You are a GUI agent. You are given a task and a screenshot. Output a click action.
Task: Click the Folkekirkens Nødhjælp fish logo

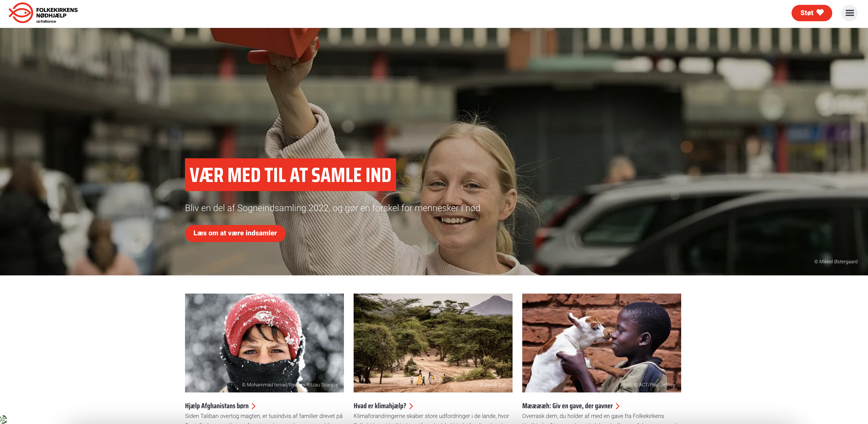21,13
